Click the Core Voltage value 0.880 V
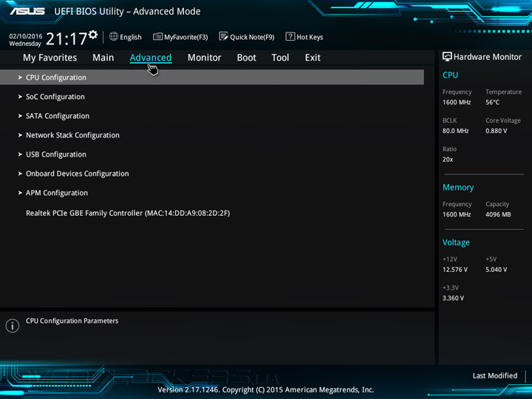532x399 pixels. click(496, 131)
